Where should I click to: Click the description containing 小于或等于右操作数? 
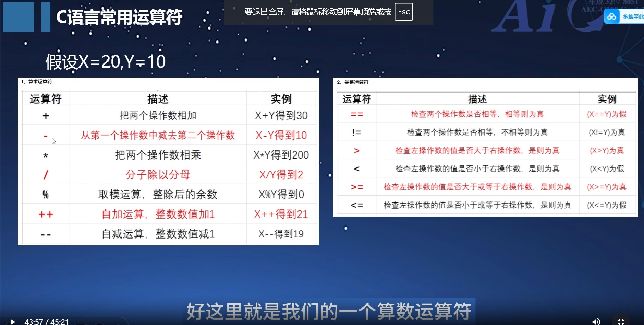[477, 205]
